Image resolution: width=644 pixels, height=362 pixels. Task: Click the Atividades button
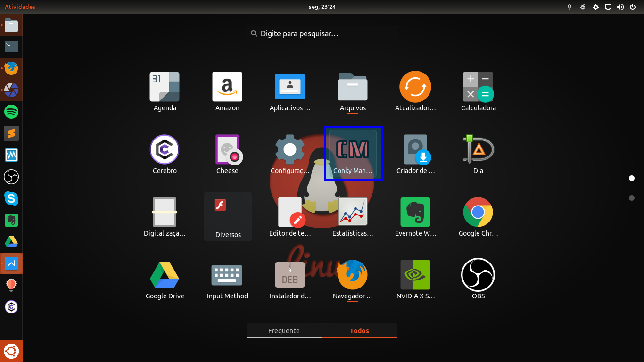20,7
